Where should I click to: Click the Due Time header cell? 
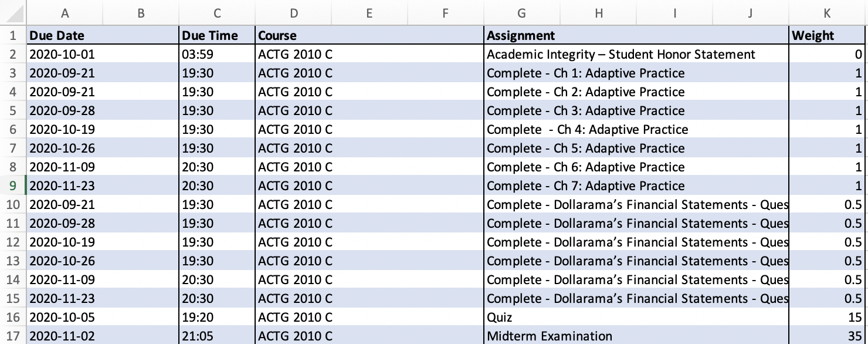coord(217,35)
